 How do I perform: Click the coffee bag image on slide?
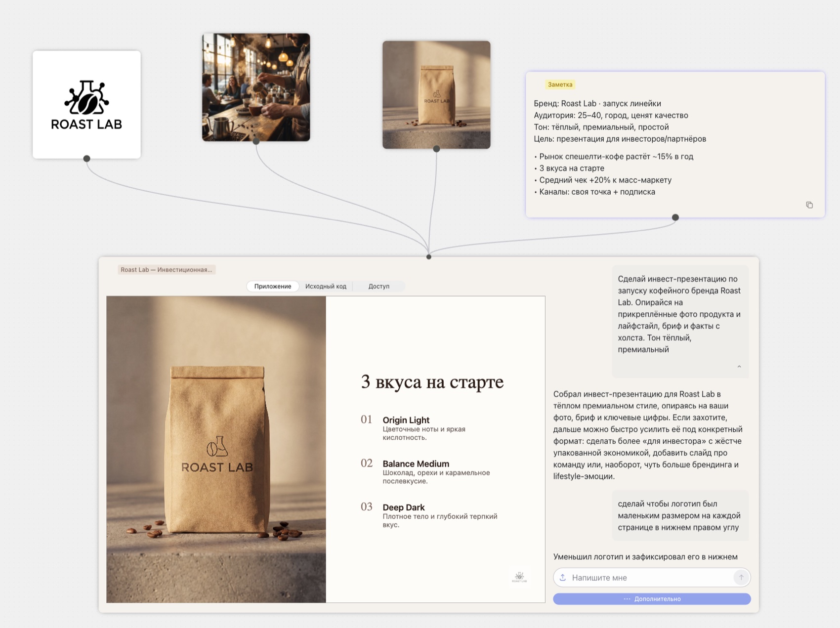click(x=216, y=449)
